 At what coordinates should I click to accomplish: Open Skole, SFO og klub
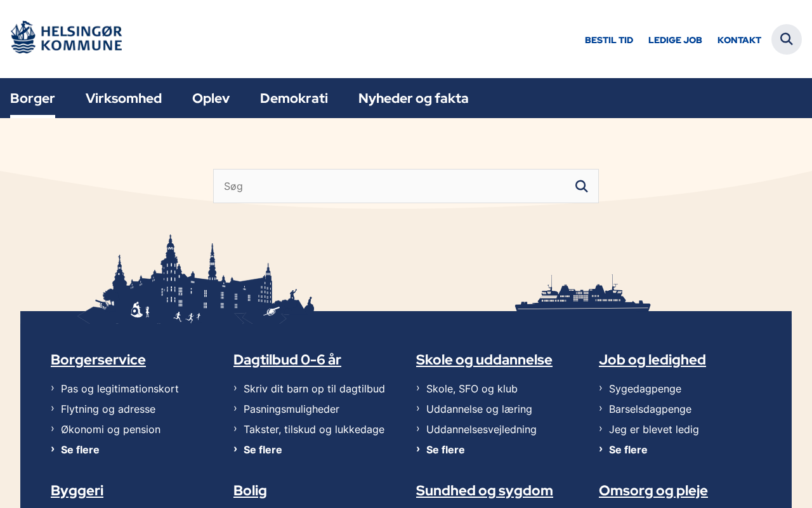472,389
